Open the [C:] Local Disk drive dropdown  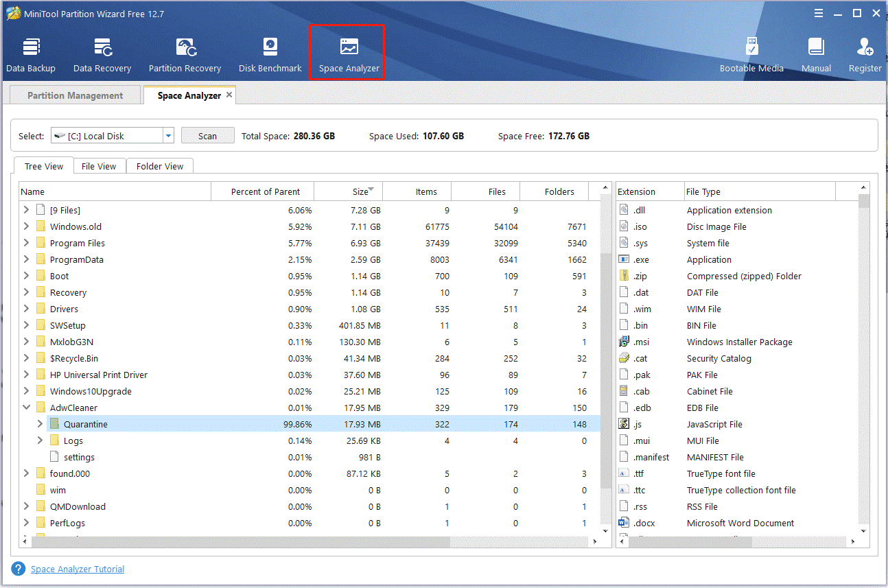[x=168, y=136]
